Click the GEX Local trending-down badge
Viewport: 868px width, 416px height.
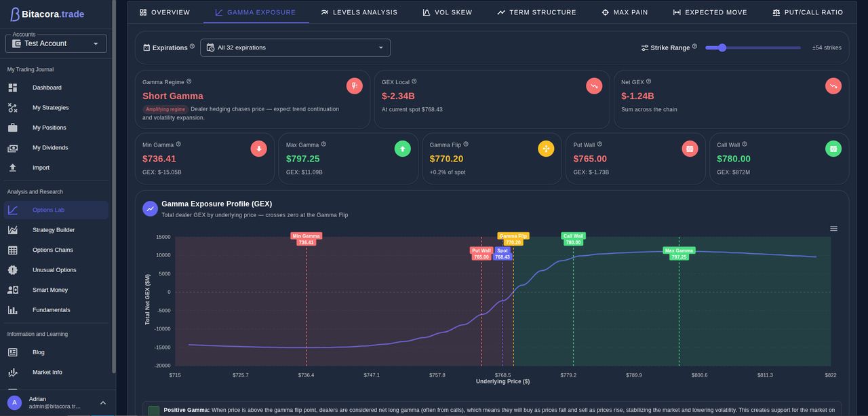tap(594, 86)
